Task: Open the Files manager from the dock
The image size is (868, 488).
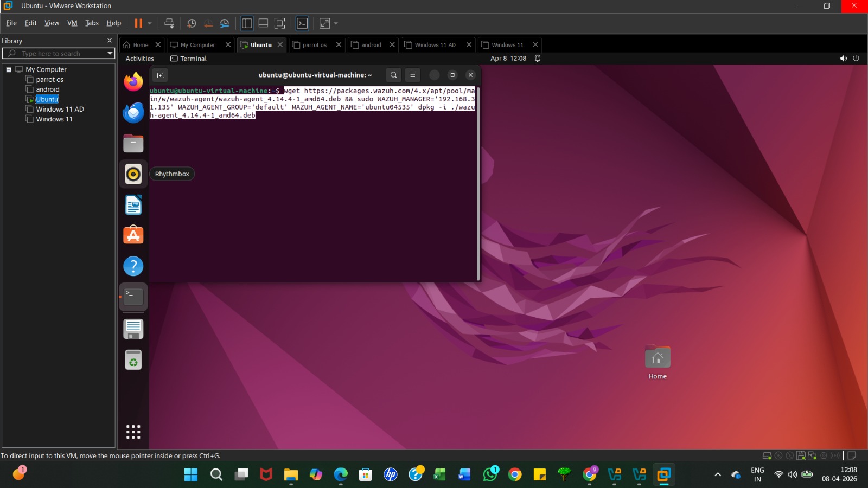Action: [x=133, y=143]
